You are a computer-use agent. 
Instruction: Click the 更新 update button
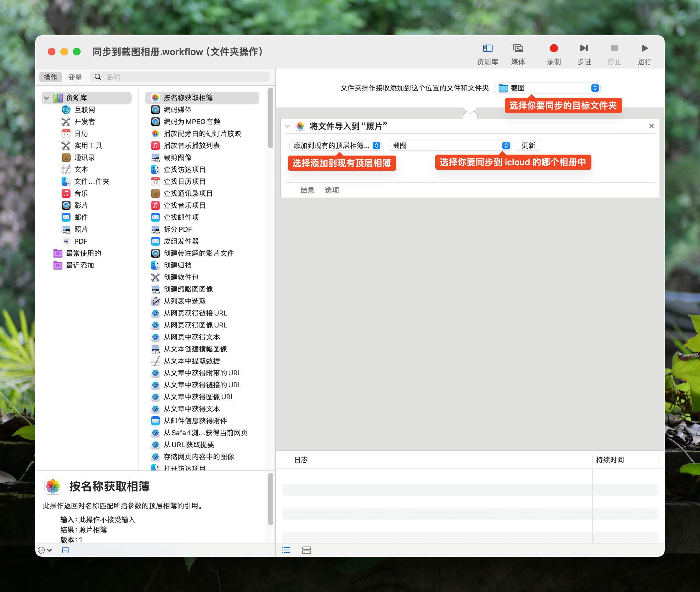528,146
